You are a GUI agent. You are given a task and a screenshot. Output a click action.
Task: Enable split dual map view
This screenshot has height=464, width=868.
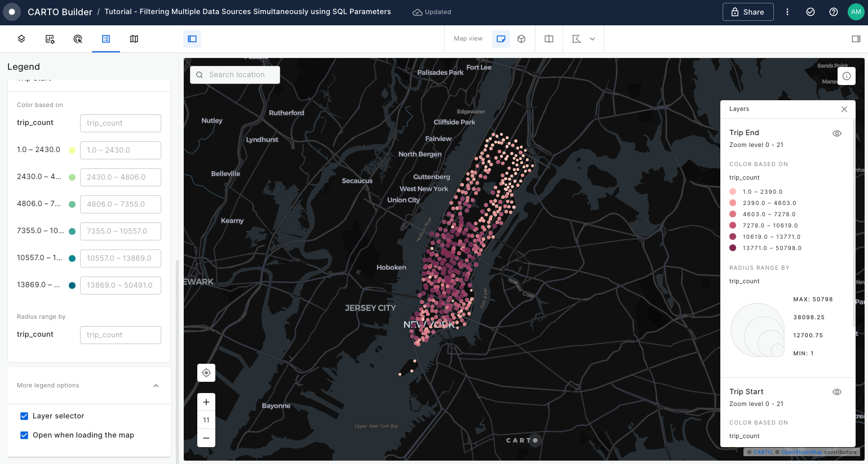click(549, 39)
